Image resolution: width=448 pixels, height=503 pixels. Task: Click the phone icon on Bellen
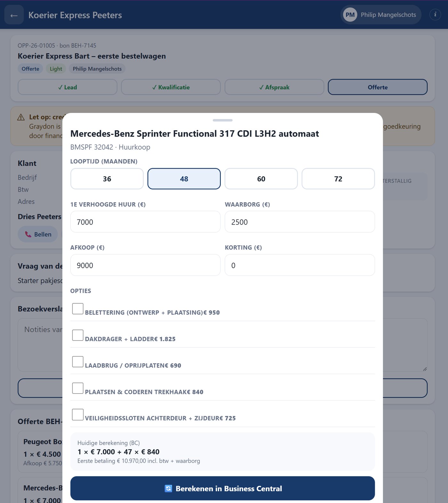28,234
